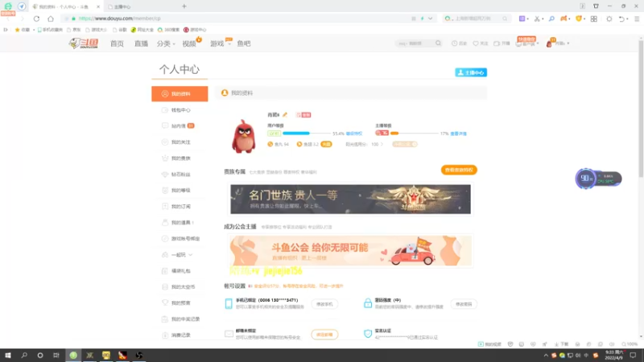
Task: Click the 修改手机 button
Action: pyautogui.click(x=324, y=304)
